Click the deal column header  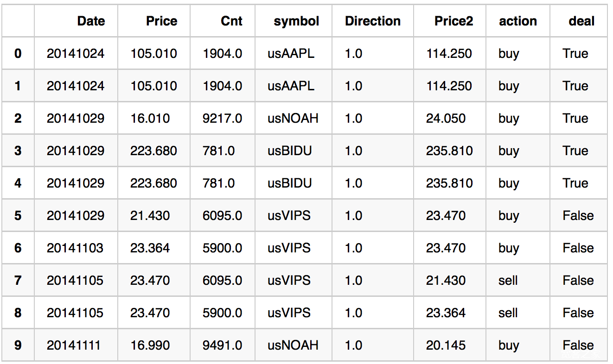click(581, 21)
